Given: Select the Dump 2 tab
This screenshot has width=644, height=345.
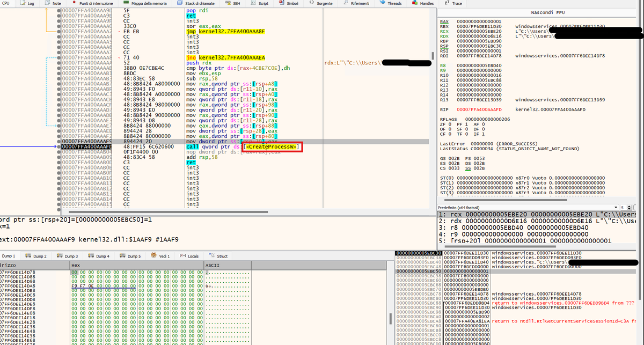Looking at the screenshot, I should 36,256.
